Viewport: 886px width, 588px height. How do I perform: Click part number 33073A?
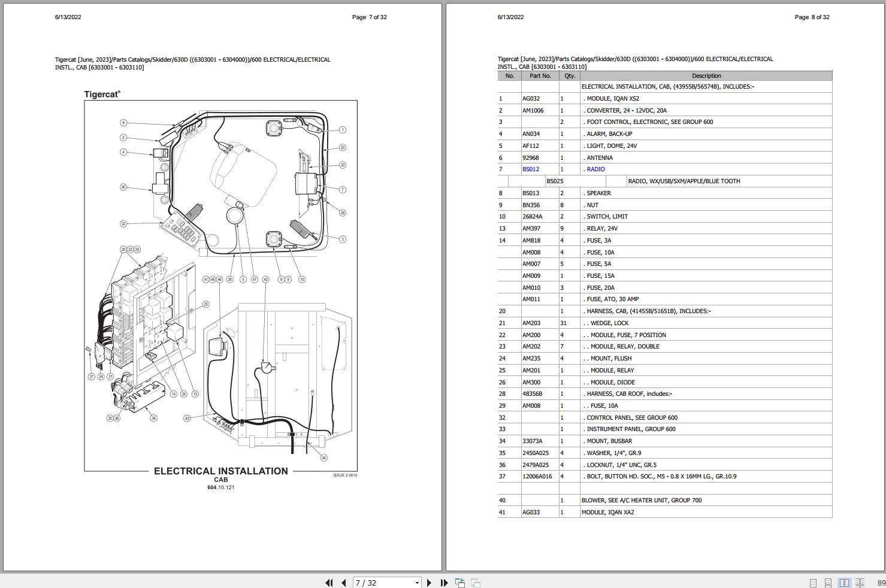(x=532, y=441)
